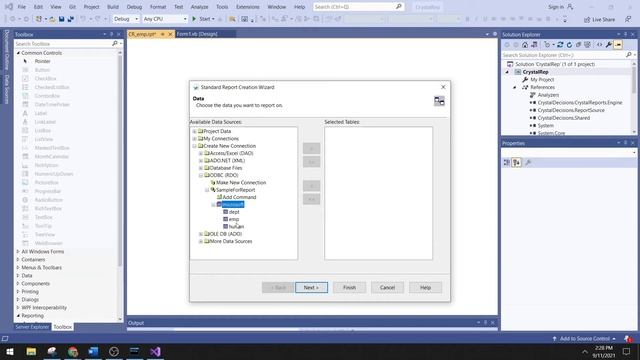
Task: Click the notification center icon in tray
Action: (x=627, y=351)
